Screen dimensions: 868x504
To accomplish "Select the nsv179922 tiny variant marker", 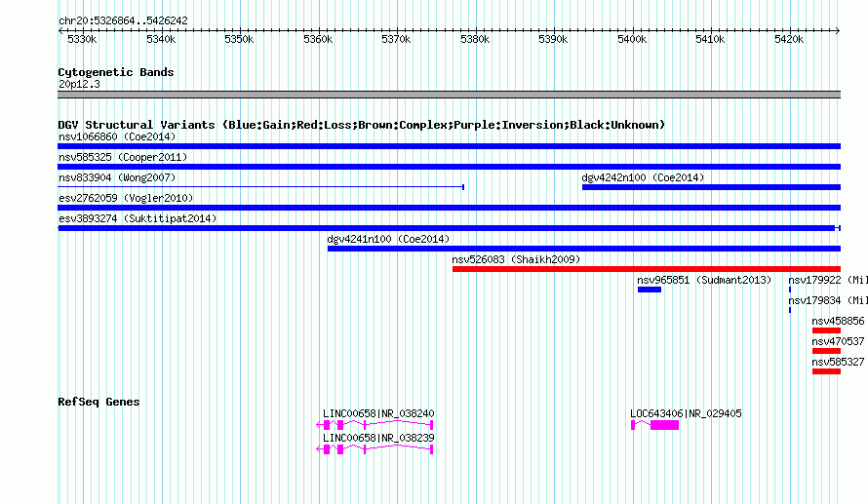I will (x=790, y=290).
